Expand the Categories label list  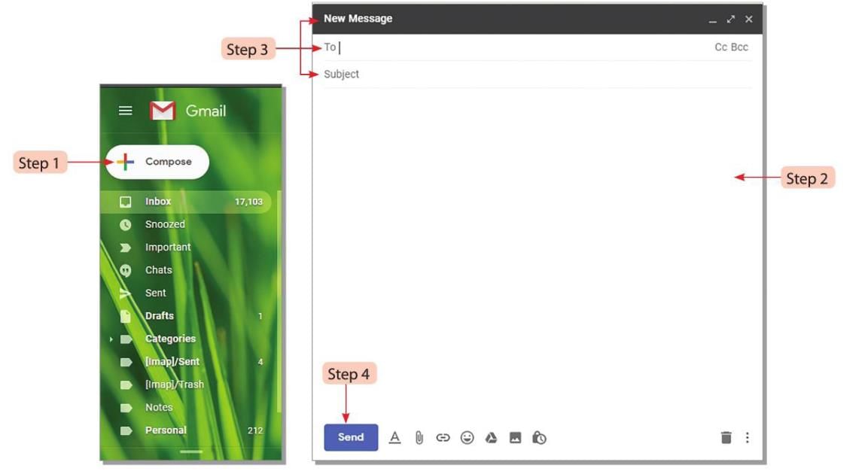pos(111,339)
